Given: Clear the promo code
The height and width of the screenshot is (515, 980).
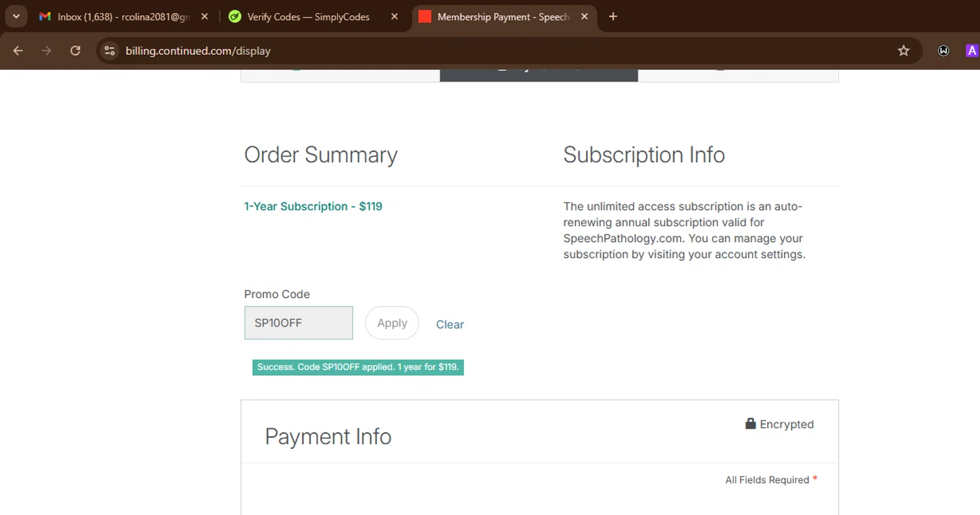Looking at the screenshot, I should 450,324.
